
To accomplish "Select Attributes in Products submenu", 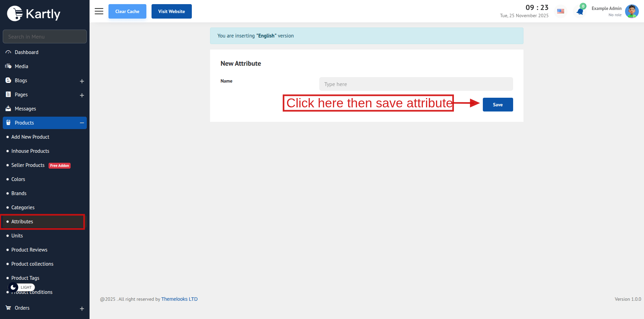I will click(22, 222).
